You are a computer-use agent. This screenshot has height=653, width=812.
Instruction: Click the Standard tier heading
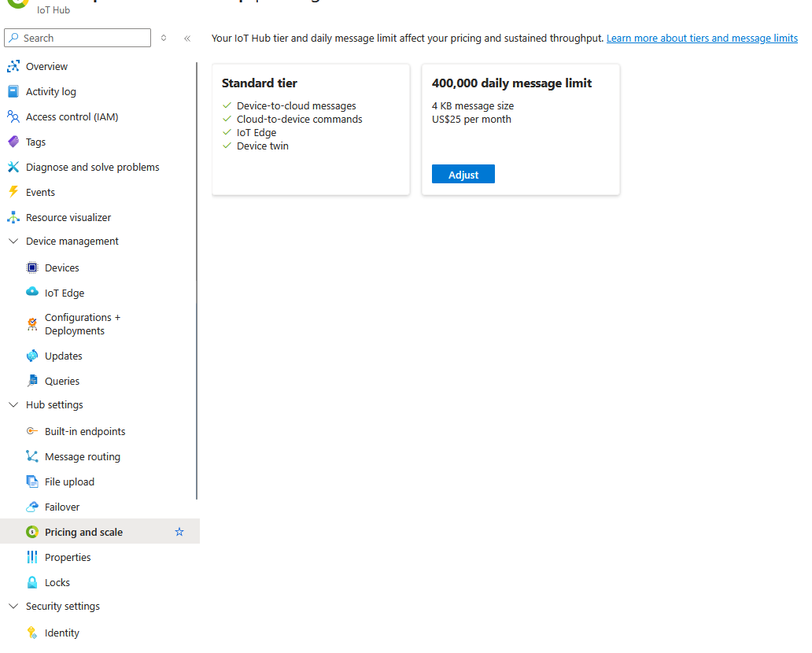point(260,83)
